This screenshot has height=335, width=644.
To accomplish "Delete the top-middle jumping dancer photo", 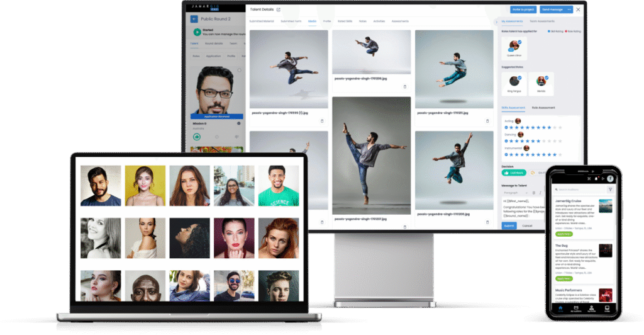I will pos(405,86).
